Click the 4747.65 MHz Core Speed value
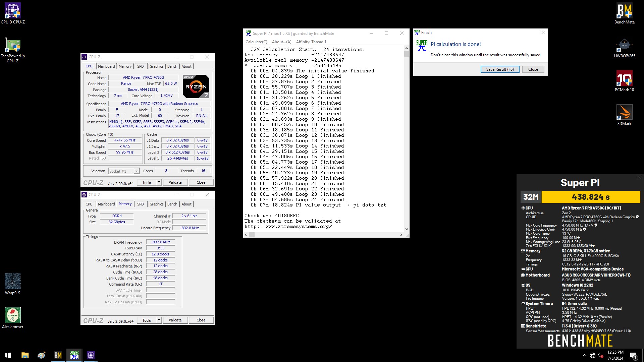 pos(125,140)
